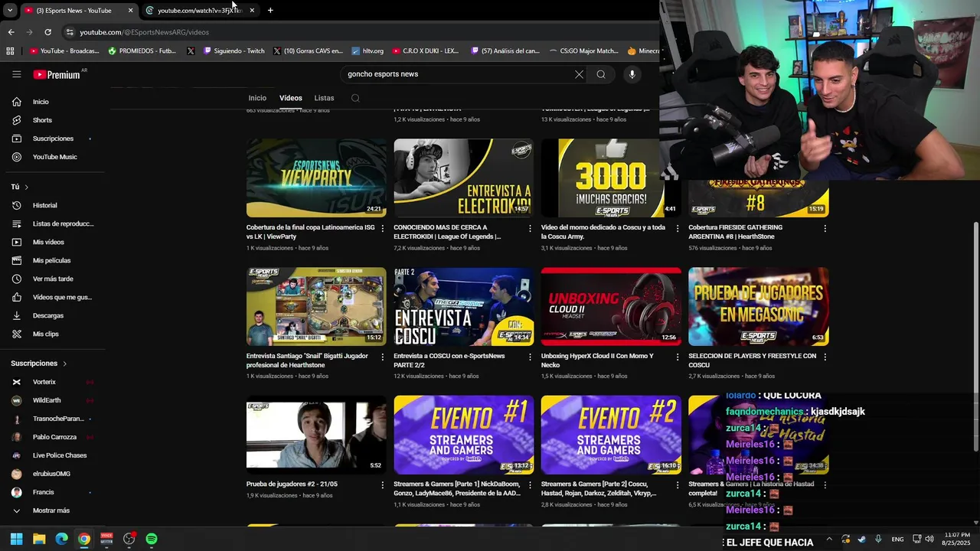Show hidden system tray icons chevron

coord(829,540)
